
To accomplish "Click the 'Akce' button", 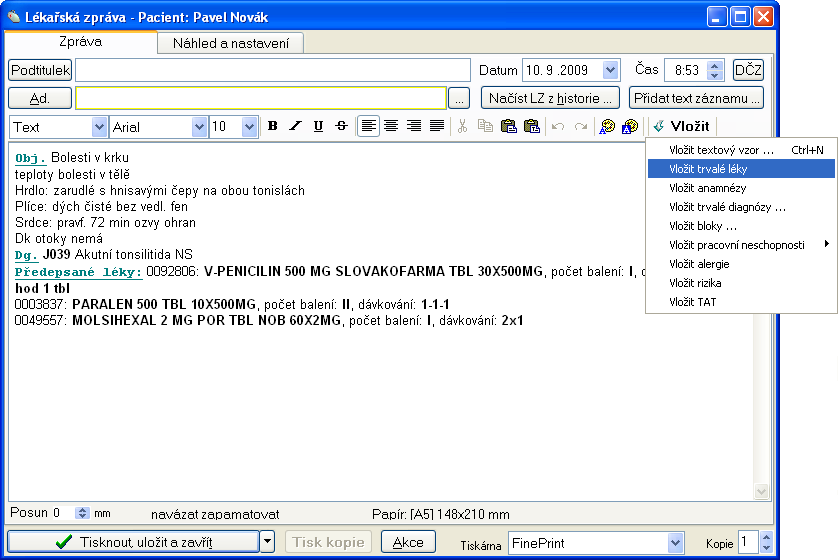I will tap(408, 542).
